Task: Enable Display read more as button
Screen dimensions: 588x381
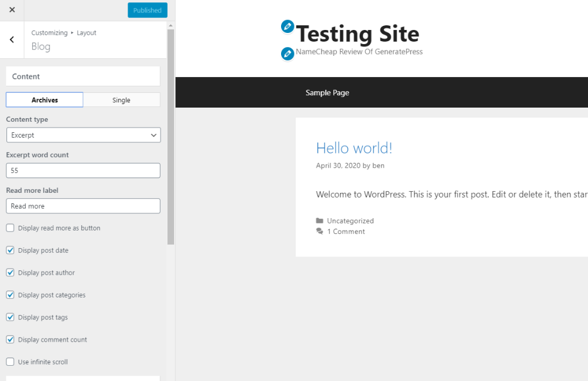Action: click(x=10, y=228)
